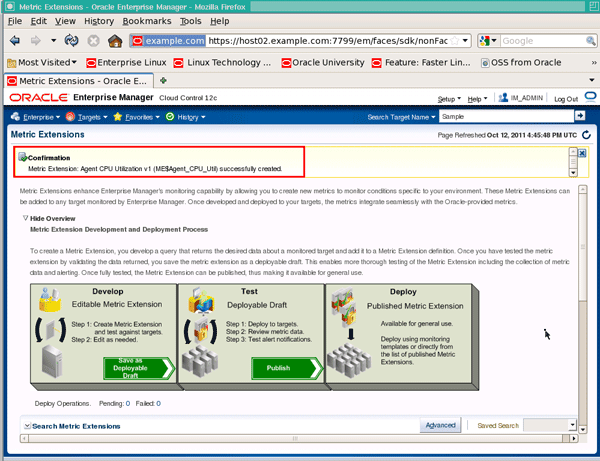This screenshot has height=461, width=600.
Task: Select the Metric Extensions browser tab
Action: [x=79, y=81]
